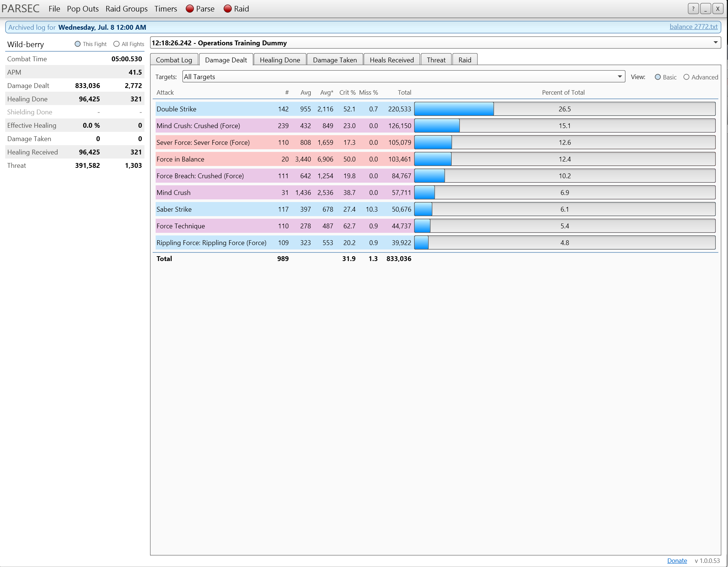Select the This Fight radio button
The height and width of the screenshot is (567, 728).
click(x=78, y=44)
